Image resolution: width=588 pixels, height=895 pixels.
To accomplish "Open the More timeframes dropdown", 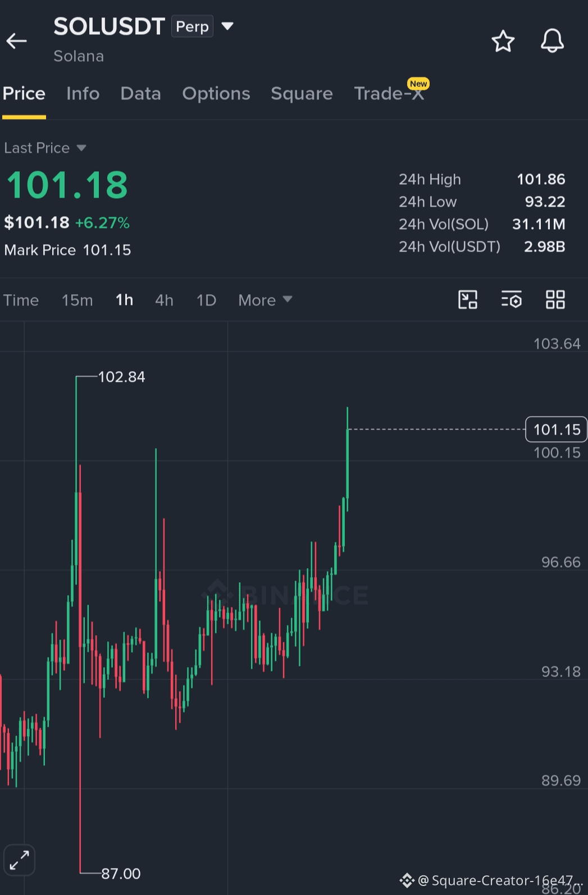I will (x=265, y=300).
